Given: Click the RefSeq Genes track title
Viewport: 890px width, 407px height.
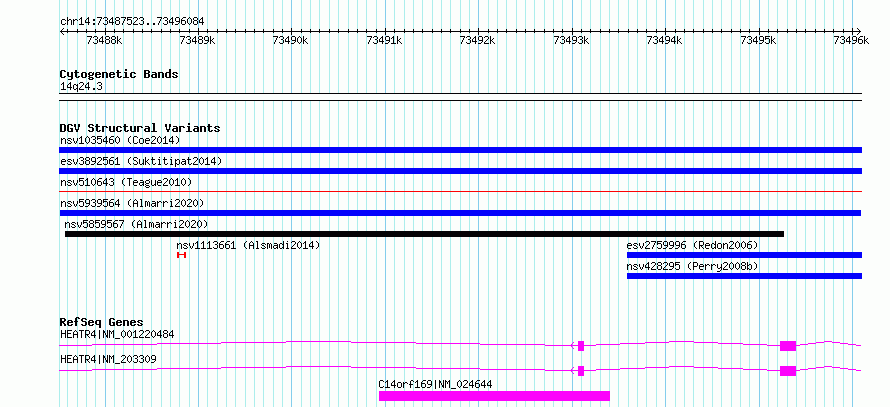Looking at the screenshot, I should [x=102, y=322].
